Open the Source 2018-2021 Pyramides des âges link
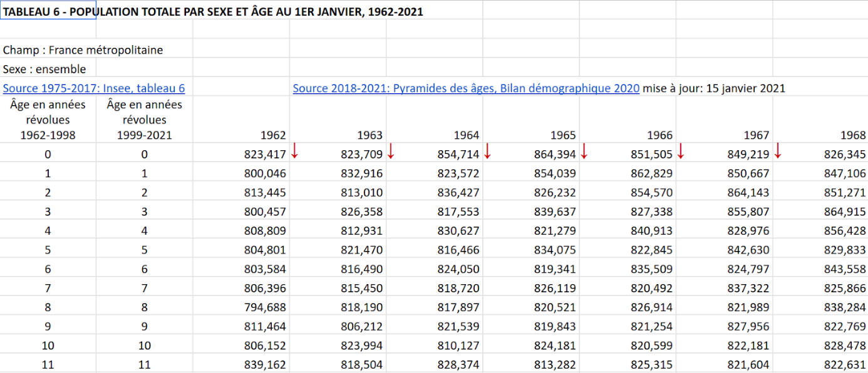The width and height of the screenshot is (868, 373). pos(466,88)
